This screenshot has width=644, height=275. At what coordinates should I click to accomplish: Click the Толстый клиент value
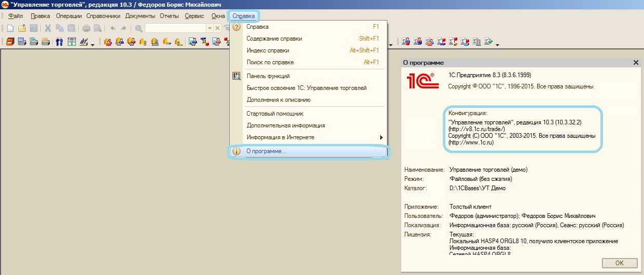pyautogui.click(x=471, y=207)
